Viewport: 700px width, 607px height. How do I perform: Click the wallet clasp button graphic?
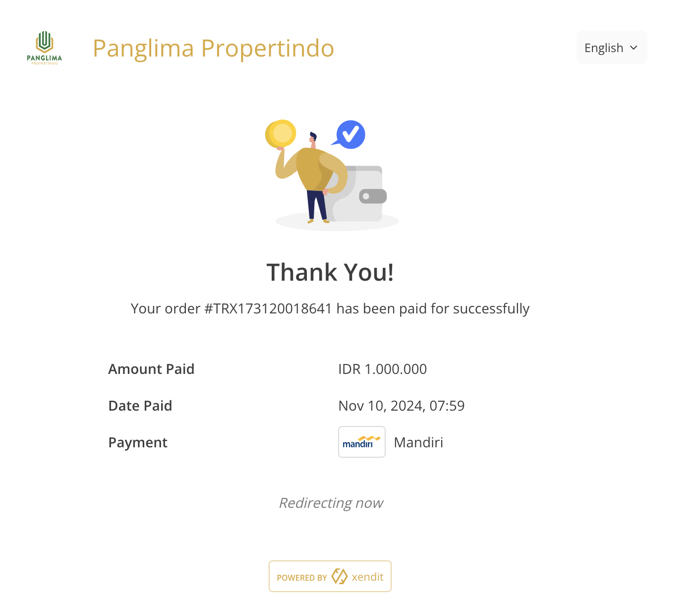click(373, 196)
